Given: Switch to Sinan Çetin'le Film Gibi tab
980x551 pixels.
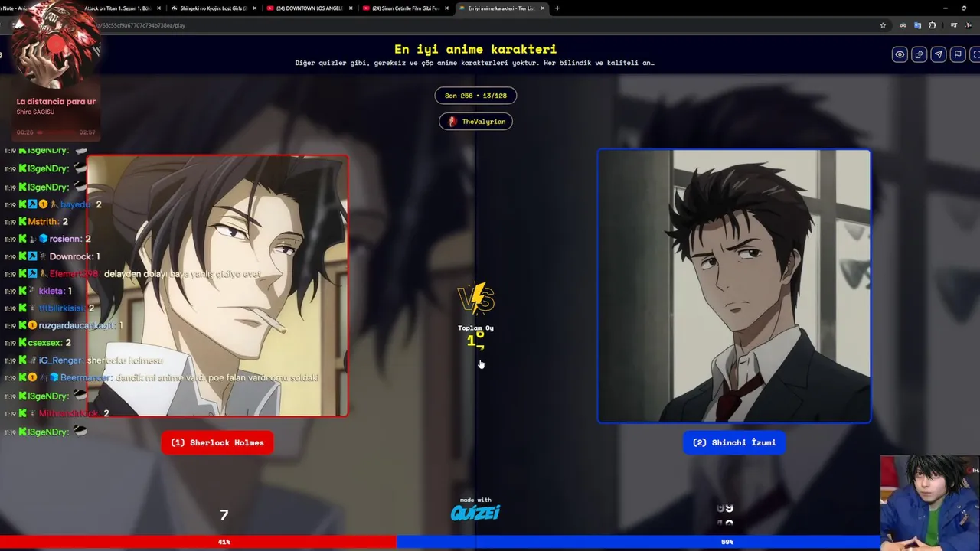Looking at the screenshot, I should point(404,8).
